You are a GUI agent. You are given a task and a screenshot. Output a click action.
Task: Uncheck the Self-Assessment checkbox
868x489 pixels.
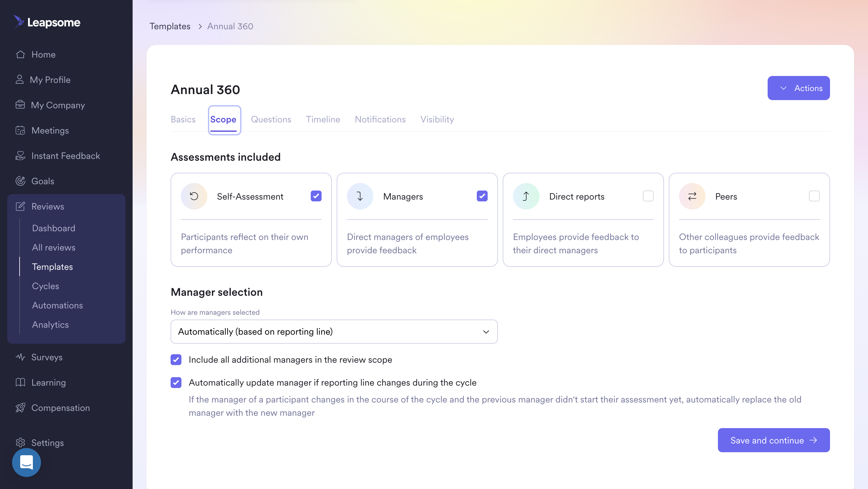click(316, 196)
